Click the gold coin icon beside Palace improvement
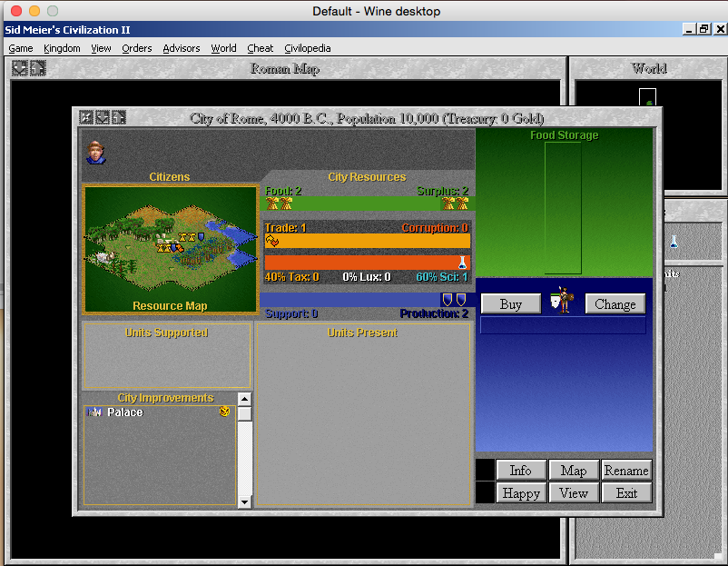 223,412
